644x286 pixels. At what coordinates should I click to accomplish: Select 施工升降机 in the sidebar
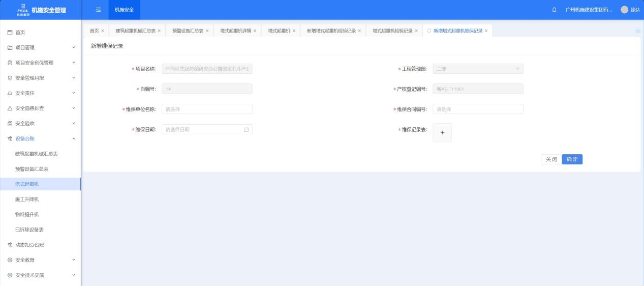27,199
